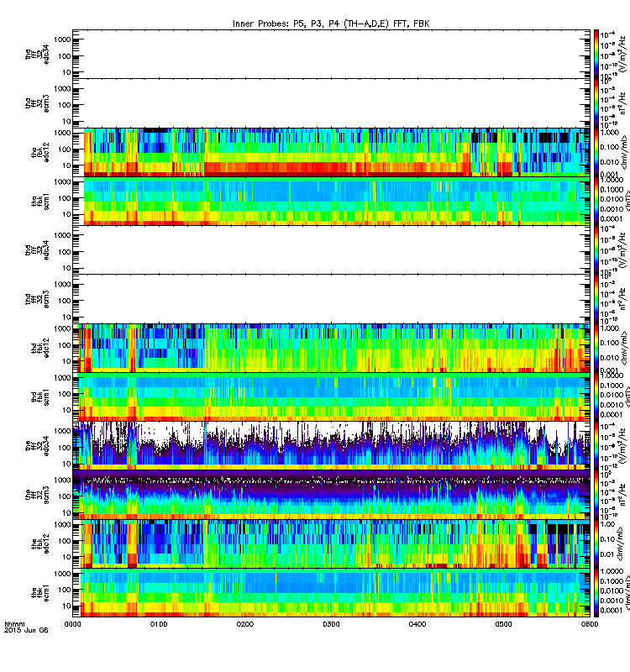Click inside the empty tha fff scm3 panel
Viewport: 630px width, 672px height.
(331, 102)
